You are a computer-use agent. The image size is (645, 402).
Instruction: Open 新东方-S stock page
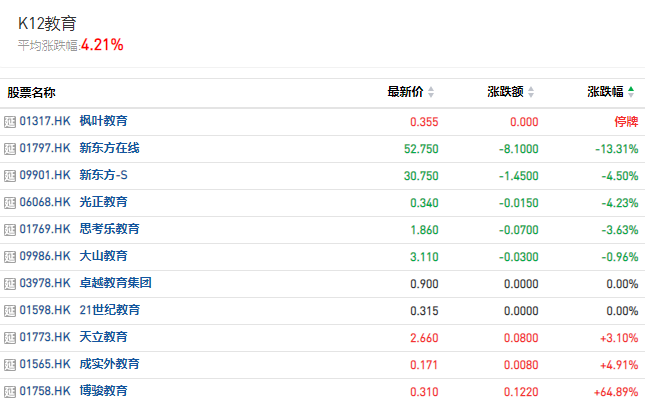click(x=104, y=175)
